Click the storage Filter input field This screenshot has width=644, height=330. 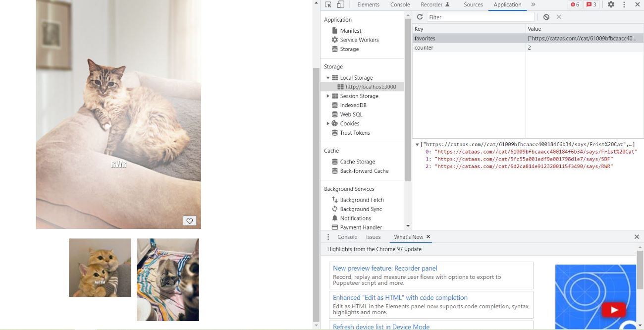481,17
